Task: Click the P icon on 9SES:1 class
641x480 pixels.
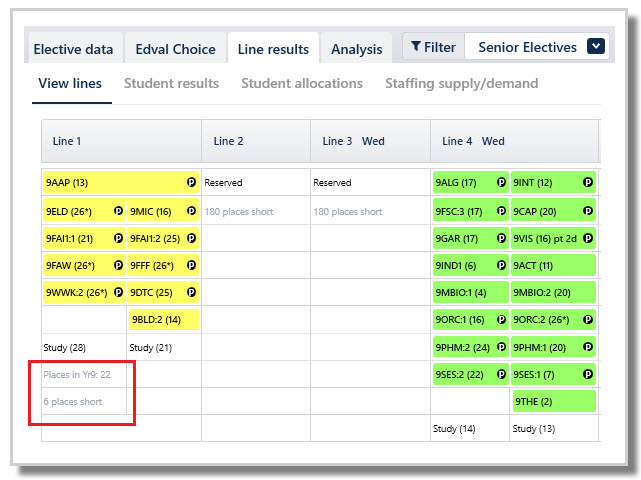Action: pyautogui.click(x=588, y=374)
